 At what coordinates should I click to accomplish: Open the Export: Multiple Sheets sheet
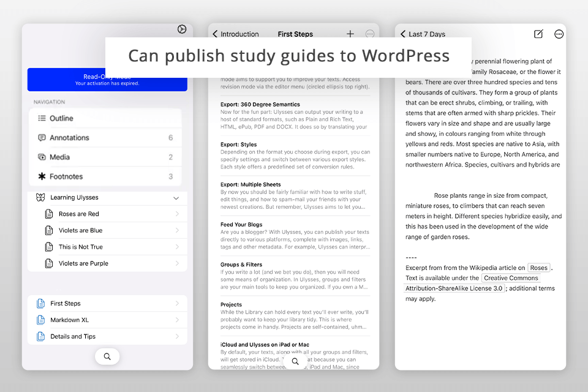[295, 196]
